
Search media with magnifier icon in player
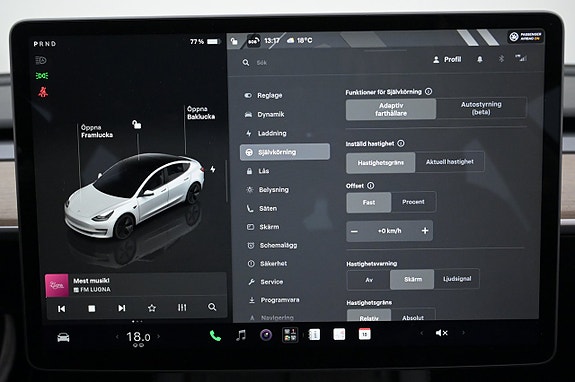212,307
